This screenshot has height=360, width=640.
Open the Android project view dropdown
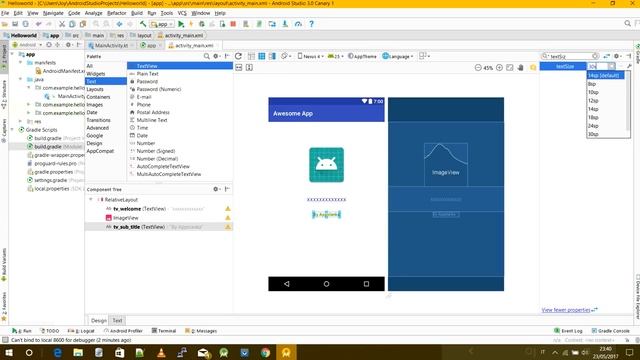coord(27,44)
